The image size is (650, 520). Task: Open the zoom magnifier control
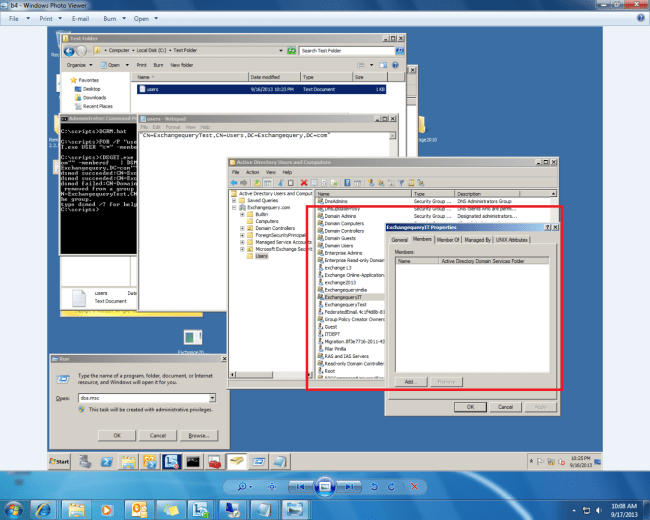(244, 485)
